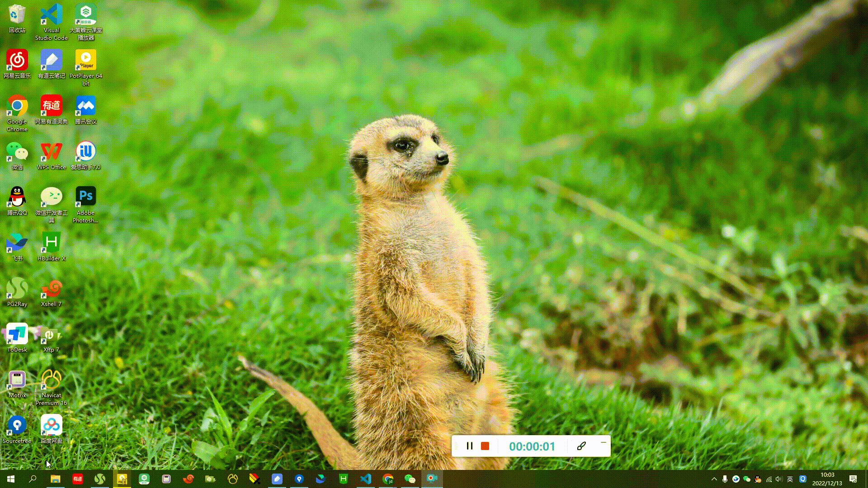The height and width of the screenshot is (488, 868).
Task: Expand hidden system tray icons chevron
Action: pyautogui.click(x=714, y=479)
